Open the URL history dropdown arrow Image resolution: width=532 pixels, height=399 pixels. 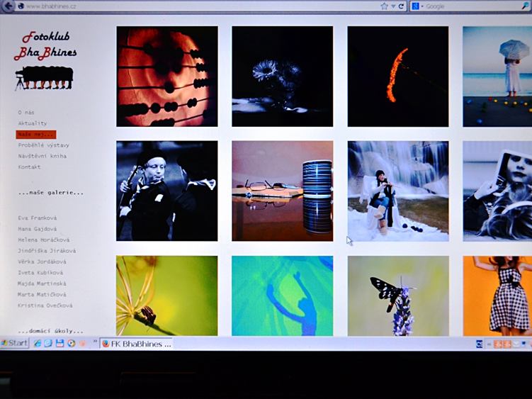coord(393,6)
